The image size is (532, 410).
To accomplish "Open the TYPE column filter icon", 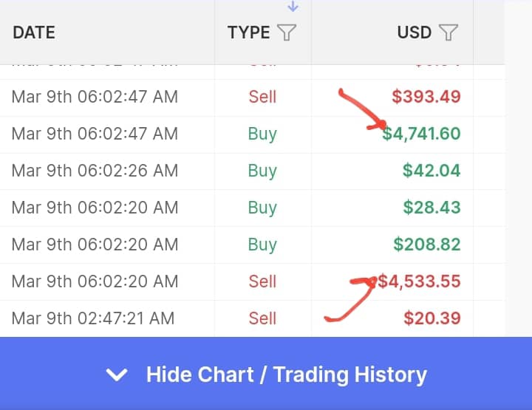I will click(287, 33).
